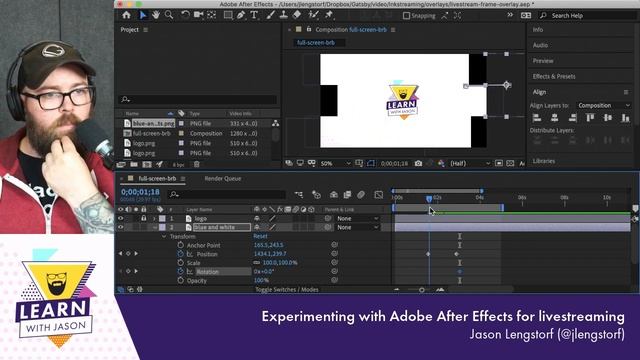Screen dimensions: 640x360
Task: Open the Audio panel
Action: [x=540, y=45]
